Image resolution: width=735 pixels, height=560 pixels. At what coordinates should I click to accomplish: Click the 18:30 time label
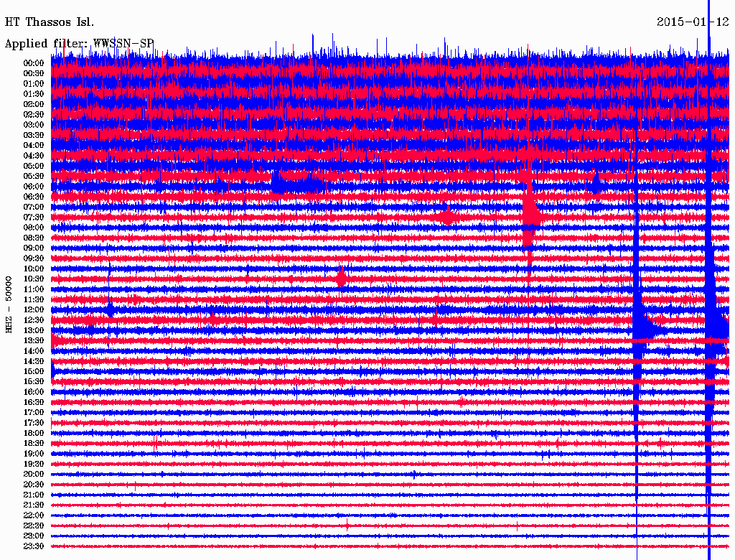coord(34,444)
